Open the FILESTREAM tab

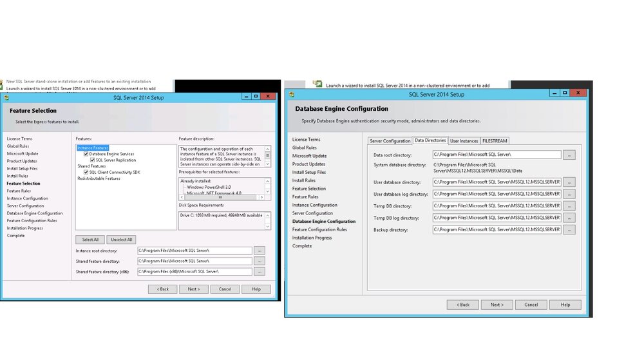tap(495, 141)
